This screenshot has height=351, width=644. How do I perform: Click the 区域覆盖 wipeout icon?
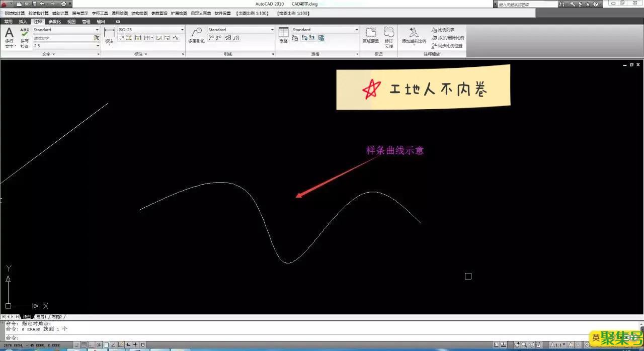coord(371,35)
